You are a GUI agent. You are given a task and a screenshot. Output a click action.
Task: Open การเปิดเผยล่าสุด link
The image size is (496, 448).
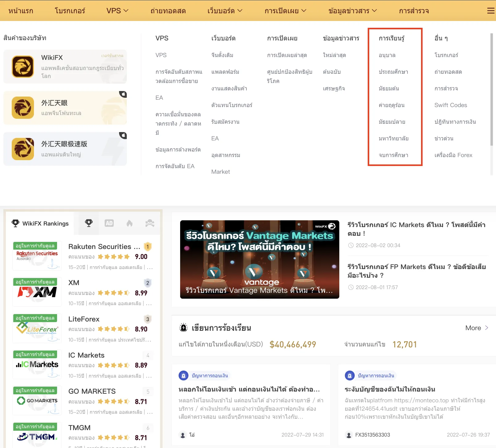click(287, 55)
